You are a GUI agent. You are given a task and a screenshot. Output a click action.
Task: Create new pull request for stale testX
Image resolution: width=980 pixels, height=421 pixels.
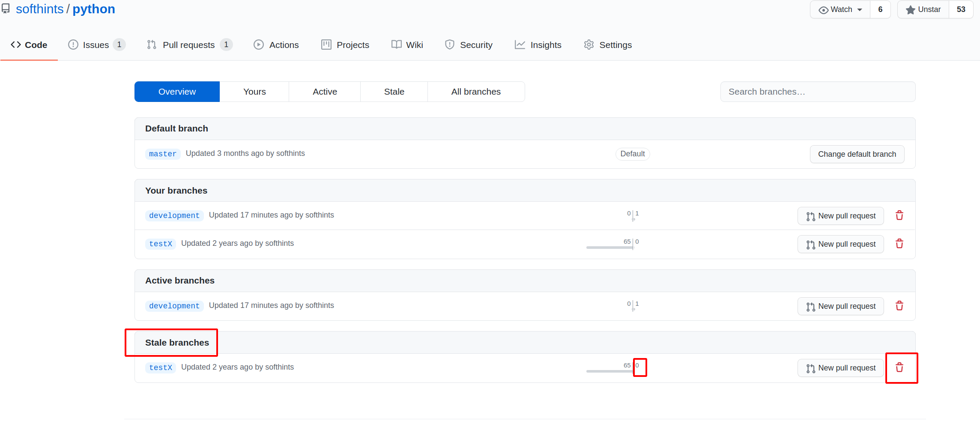(x=840, y=368)
